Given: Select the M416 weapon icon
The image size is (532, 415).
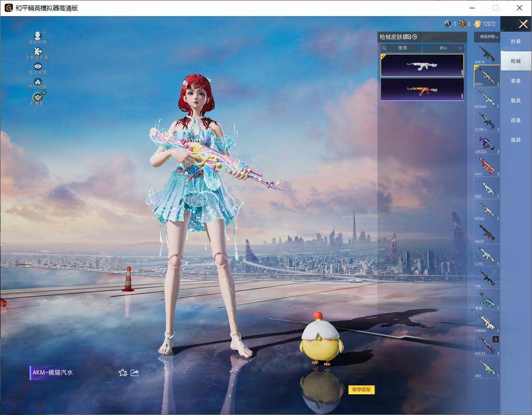Looking at the screenshot, I should (487, 53).
